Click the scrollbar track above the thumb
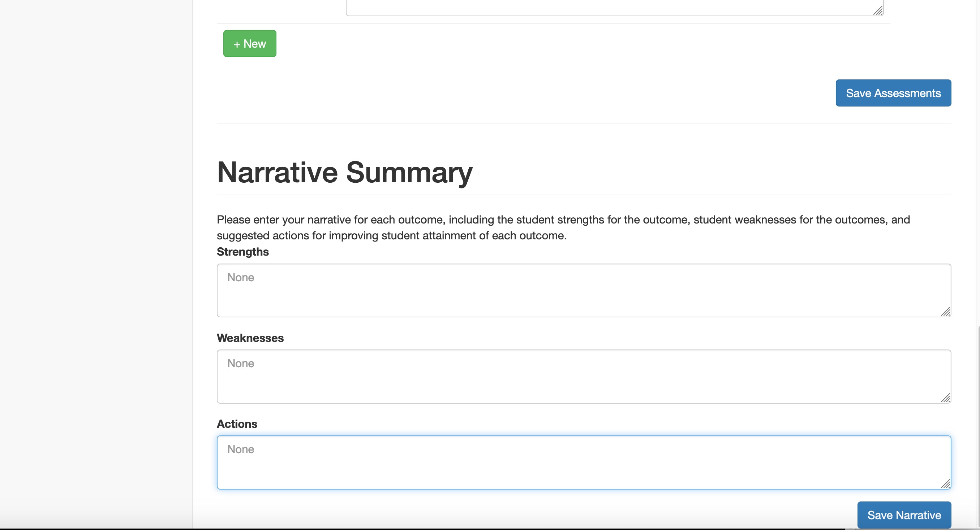Viewport: 980px width, 530px height. pos(978,163)
